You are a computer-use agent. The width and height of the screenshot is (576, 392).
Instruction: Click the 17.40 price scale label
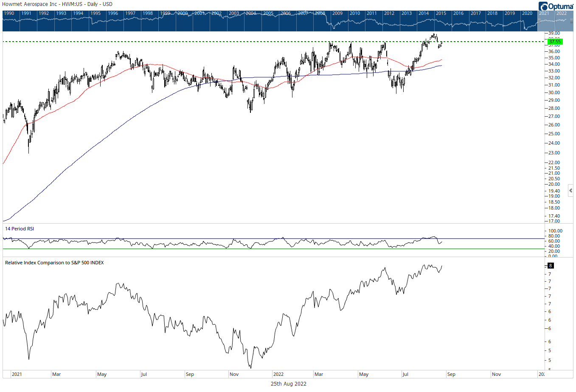(554, 216)
